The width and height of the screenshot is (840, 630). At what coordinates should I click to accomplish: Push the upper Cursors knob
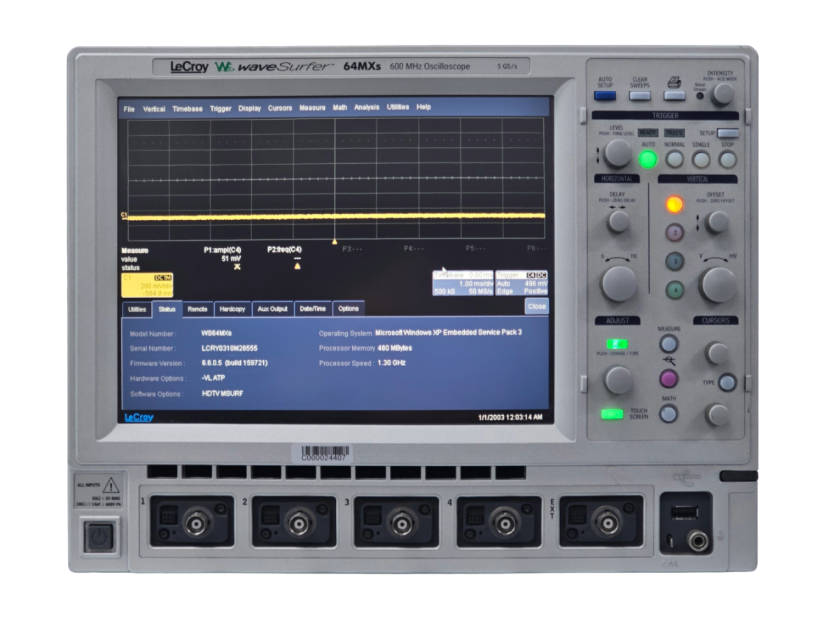717,353
